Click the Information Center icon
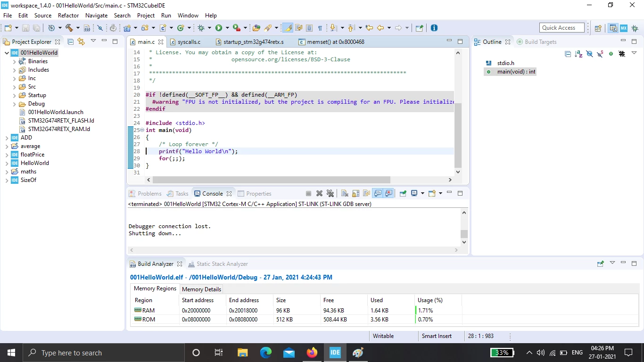Image resolution: width=644 pixels, height=362 pixels. 434,28
